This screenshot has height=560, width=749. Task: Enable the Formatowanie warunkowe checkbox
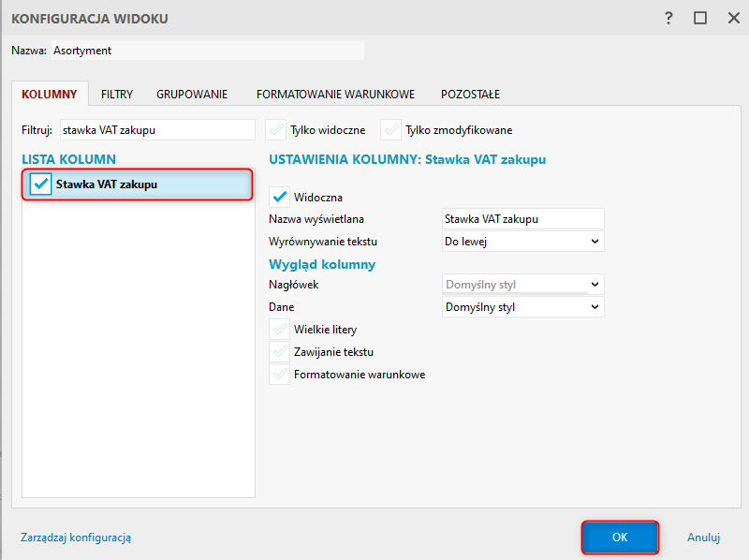coord(279,375)
